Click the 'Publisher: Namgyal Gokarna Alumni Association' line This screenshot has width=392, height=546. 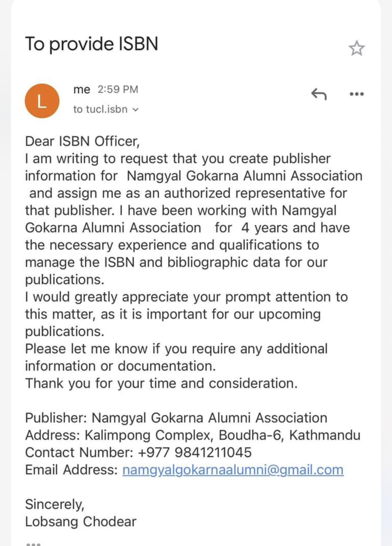point(176,418)
